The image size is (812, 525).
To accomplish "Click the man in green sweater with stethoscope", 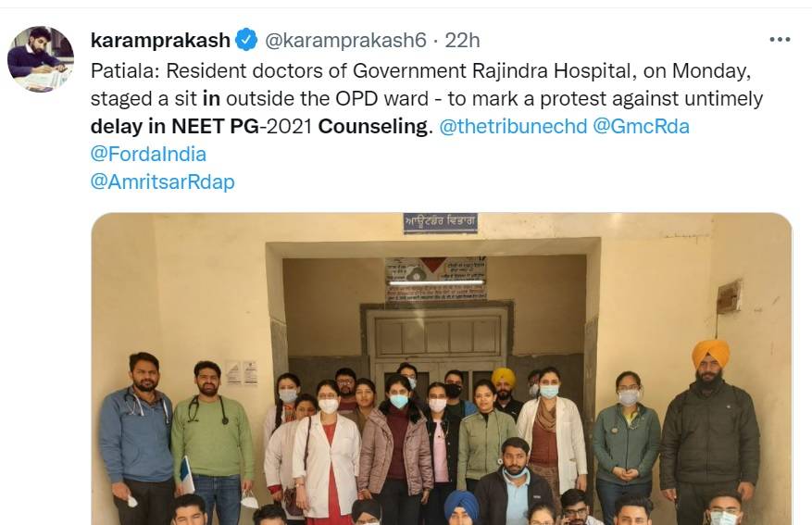I will tap(213, 440).
